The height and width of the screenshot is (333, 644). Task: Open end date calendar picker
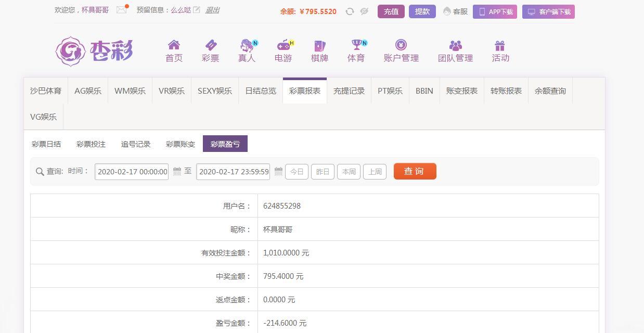278,171
